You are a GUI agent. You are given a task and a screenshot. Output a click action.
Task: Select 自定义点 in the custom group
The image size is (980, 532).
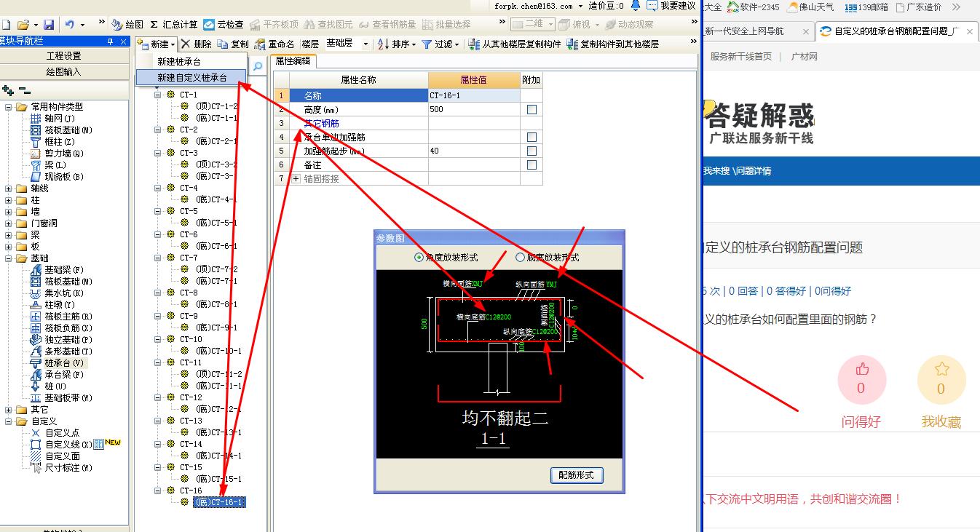click(56, 433)
